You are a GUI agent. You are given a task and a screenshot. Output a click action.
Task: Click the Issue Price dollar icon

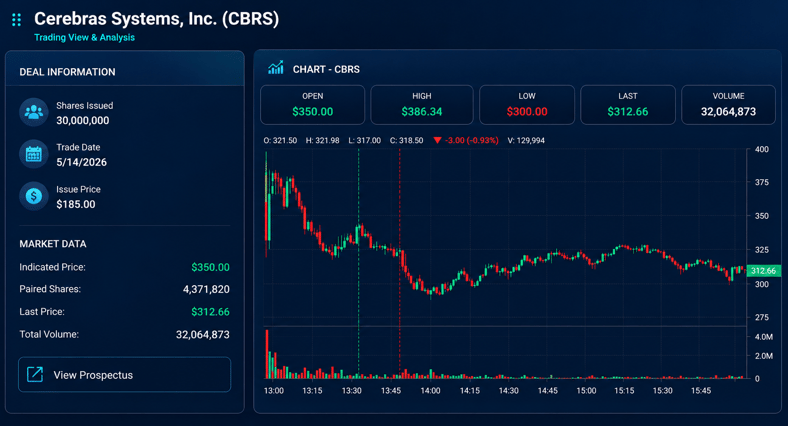point(34,196)
